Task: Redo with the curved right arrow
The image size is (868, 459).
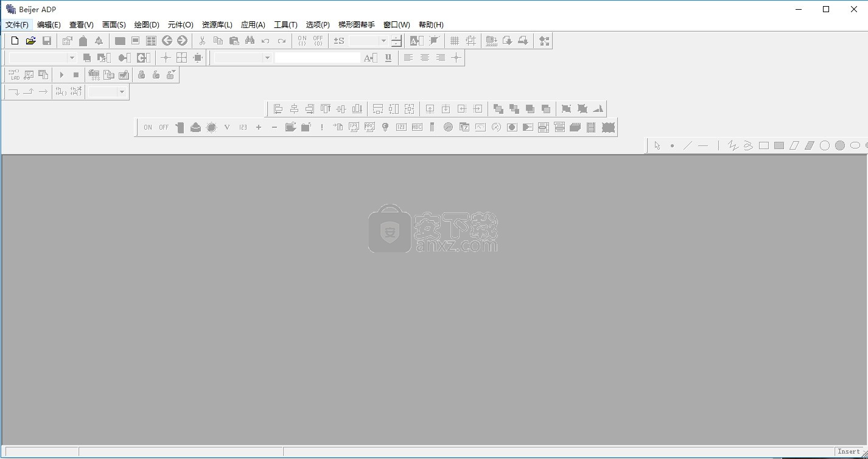Action: click(x=281, y=41)
